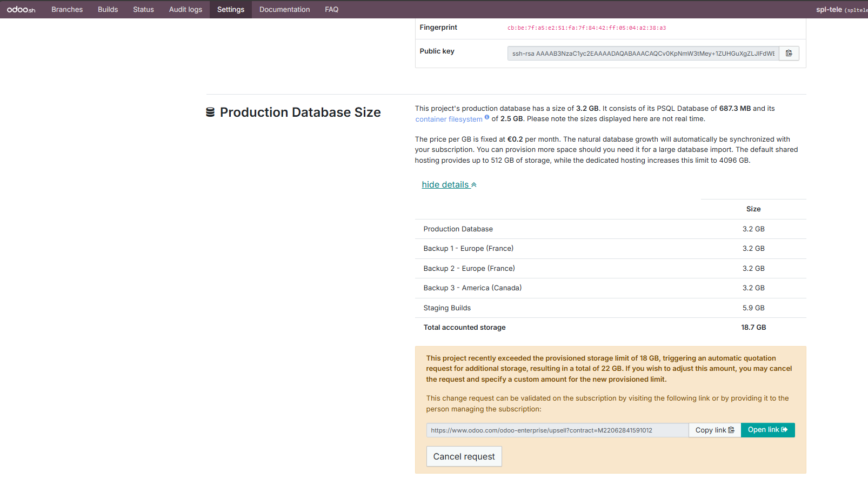The height and width of the screenshot is (479, 868).
Task: Go to the Builds page
Action: [108, 9]
